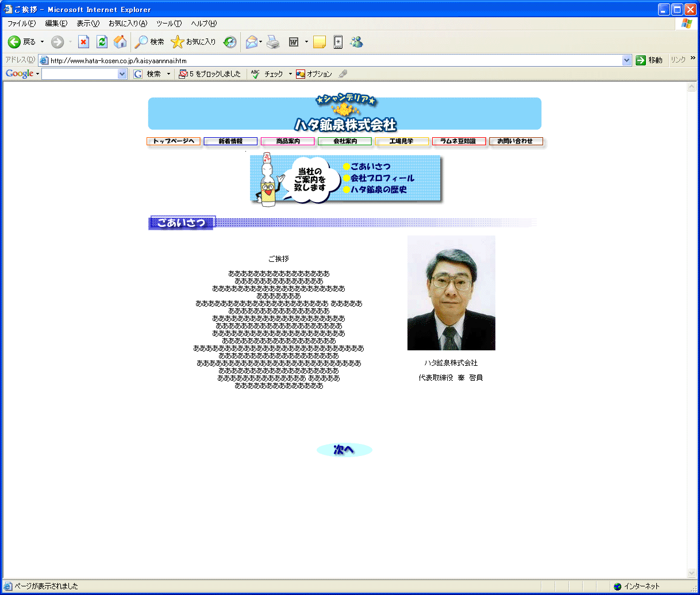Click the お問い合わせ nav button
The image size is (700, 595).
[x=516, y=141]
